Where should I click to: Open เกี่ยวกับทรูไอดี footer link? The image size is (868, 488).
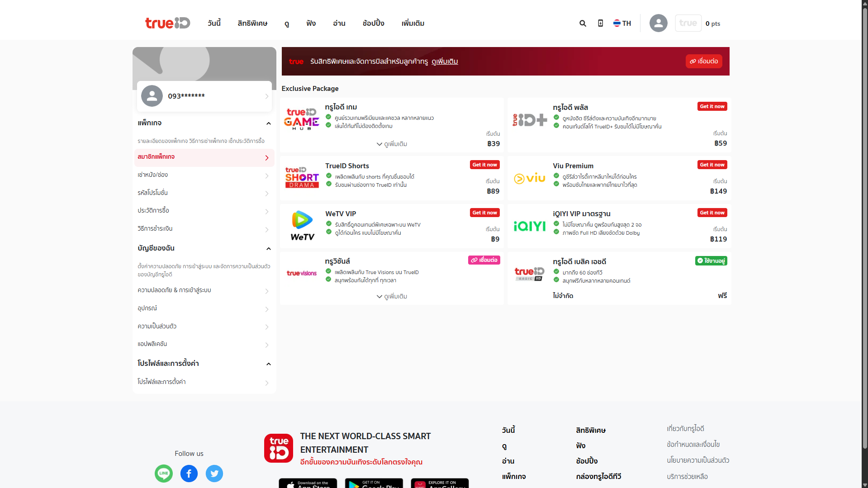[685, 429]
